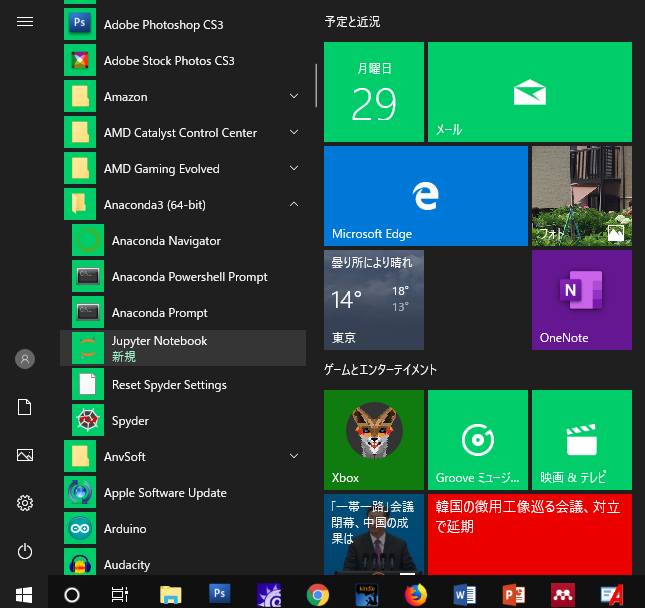Viewport: 645px width, 608px height.
Task: Open the Tokyo weather tile
Action: (x=374, y=300)
